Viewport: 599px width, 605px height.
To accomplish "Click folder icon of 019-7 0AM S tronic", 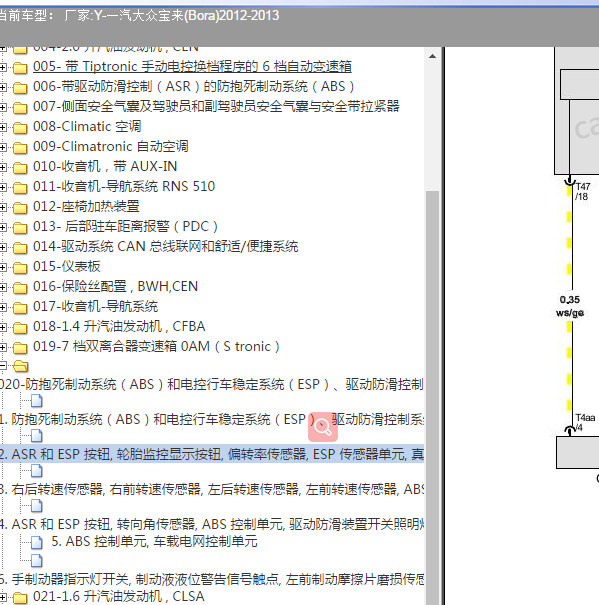I will pos(20,348).
